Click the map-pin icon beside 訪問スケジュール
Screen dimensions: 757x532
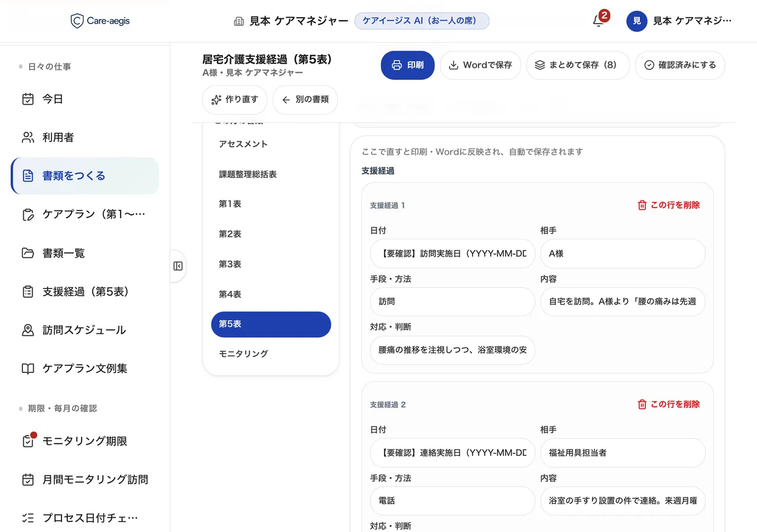point(28,330)
